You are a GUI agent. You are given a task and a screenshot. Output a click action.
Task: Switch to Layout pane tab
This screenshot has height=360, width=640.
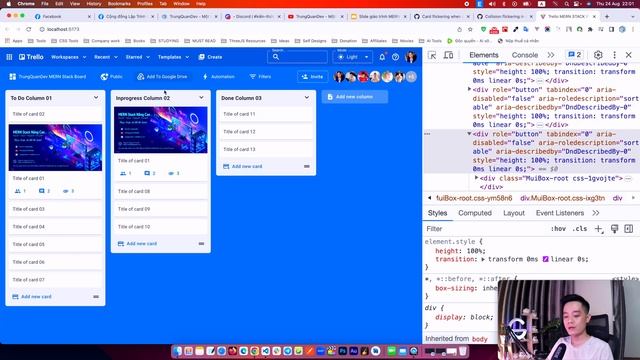(x=514, y=213)
